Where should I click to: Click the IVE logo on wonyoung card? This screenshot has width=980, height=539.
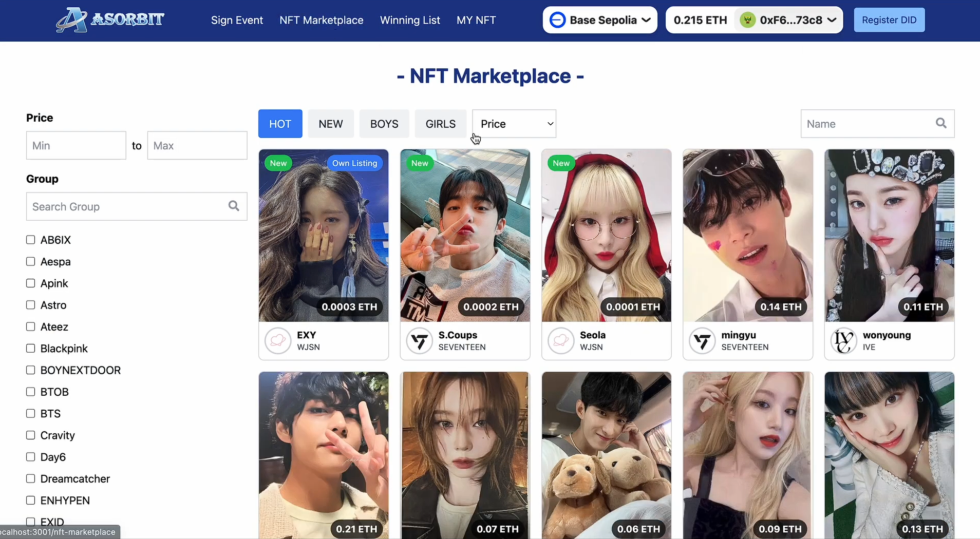point(843,341)
